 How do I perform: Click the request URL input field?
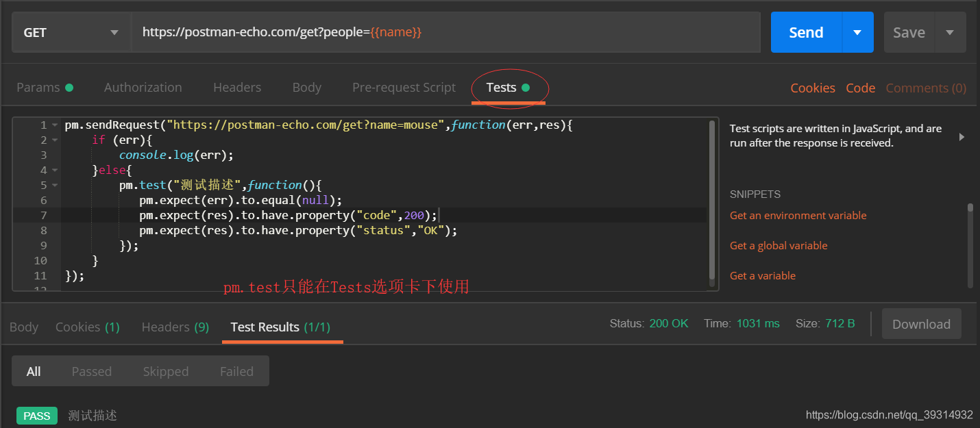(446, 32)
